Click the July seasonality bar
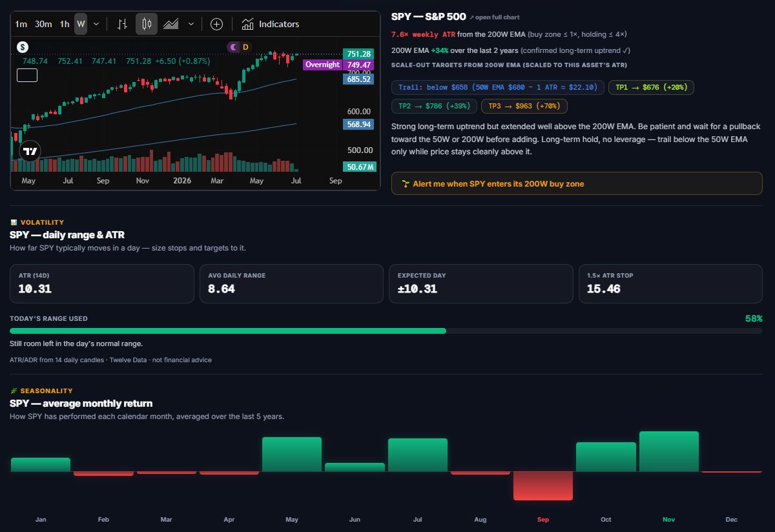Image resolution: width=775 pixels, height=532 pixels. pos(418,455)
